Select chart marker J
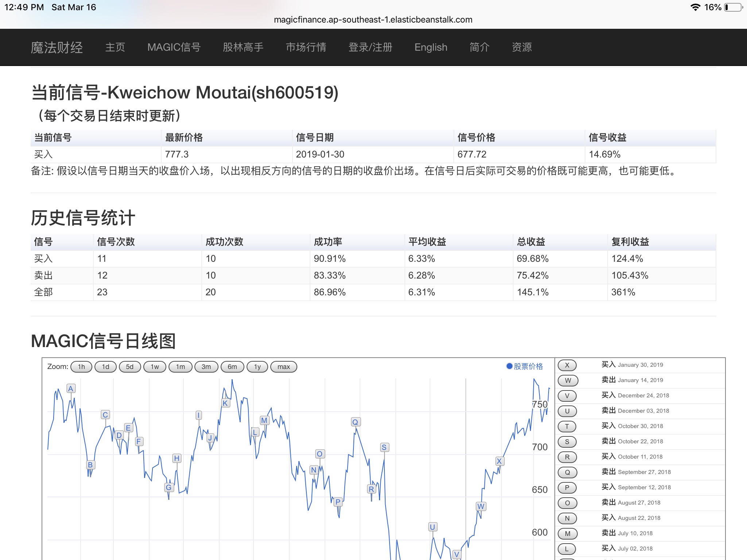 [210, 438]
